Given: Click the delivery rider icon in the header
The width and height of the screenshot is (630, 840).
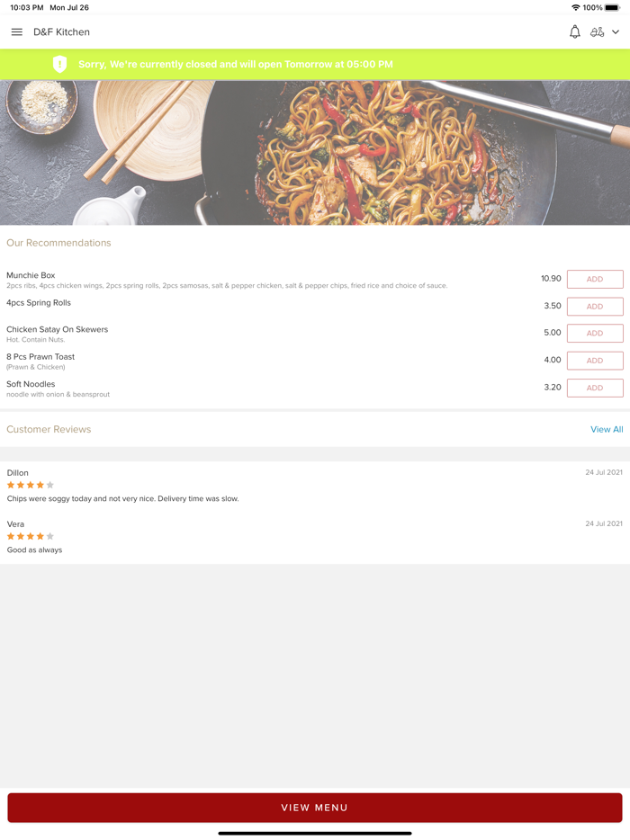Looking at the screenshot, I should click(598, 31).
